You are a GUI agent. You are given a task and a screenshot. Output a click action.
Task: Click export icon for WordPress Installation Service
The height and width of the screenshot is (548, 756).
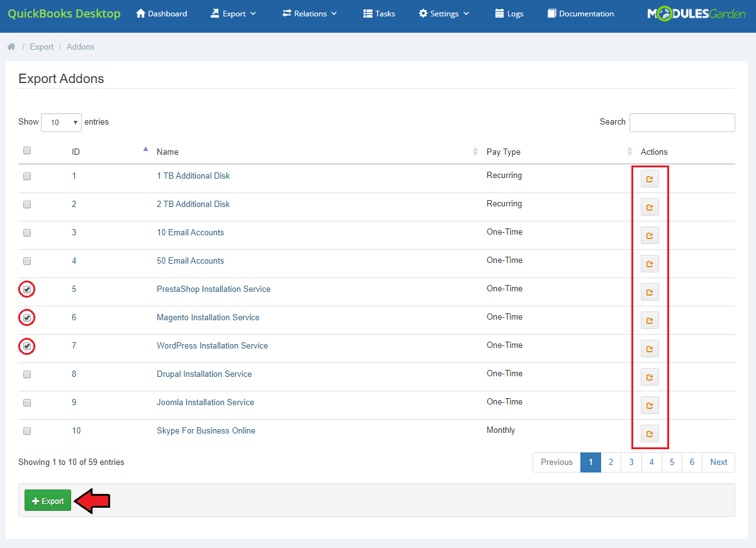[650, 349]
